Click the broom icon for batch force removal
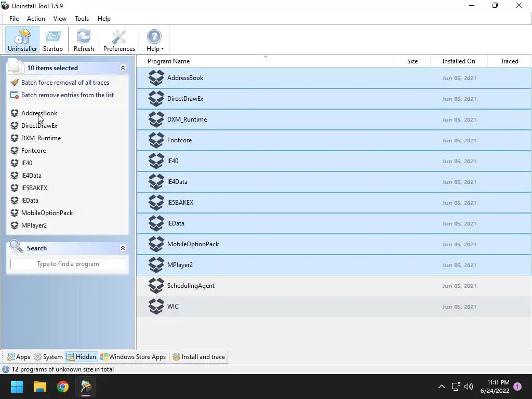This screenshot has height=399, width=532. [x=14, y=83]
